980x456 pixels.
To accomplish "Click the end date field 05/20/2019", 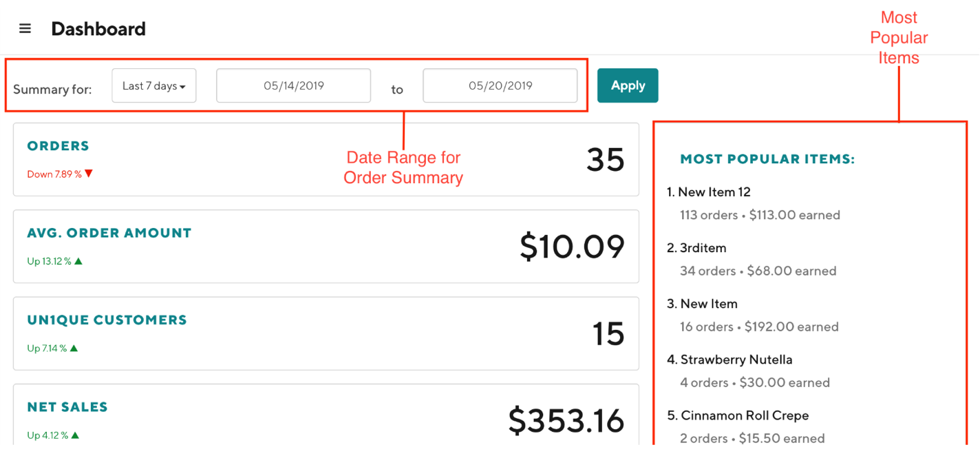I will coord(500,86).
